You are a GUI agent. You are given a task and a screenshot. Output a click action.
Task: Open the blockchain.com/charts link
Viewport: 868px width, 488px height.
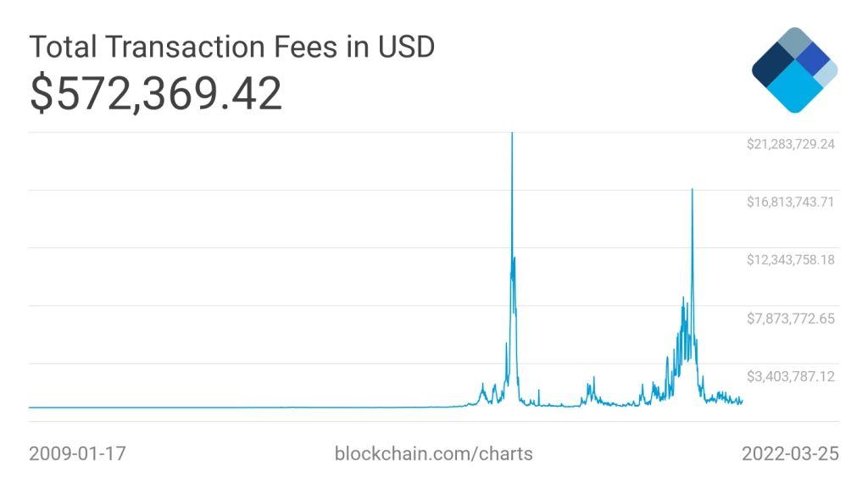pos(434,453)
